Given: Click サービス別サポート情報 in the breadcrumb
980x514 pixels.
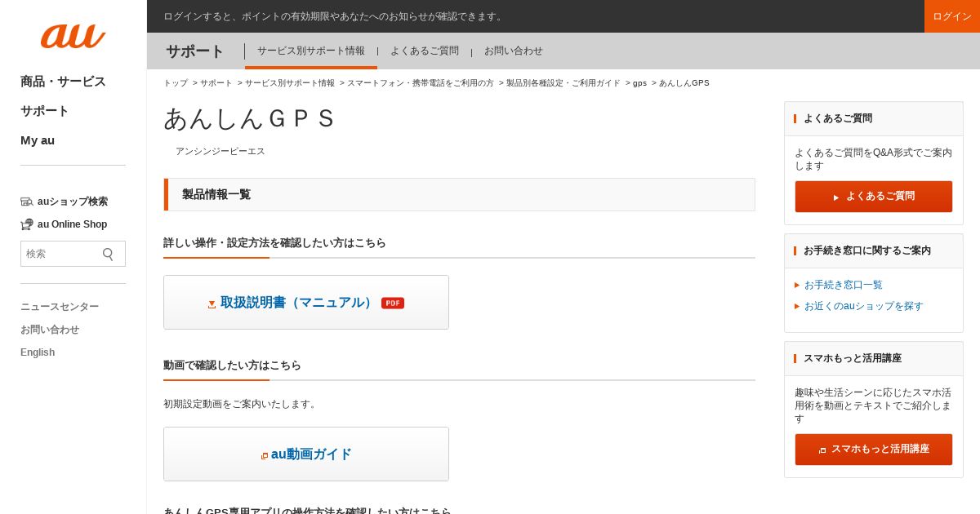Looking at the screenshot, I should (290, 83).
